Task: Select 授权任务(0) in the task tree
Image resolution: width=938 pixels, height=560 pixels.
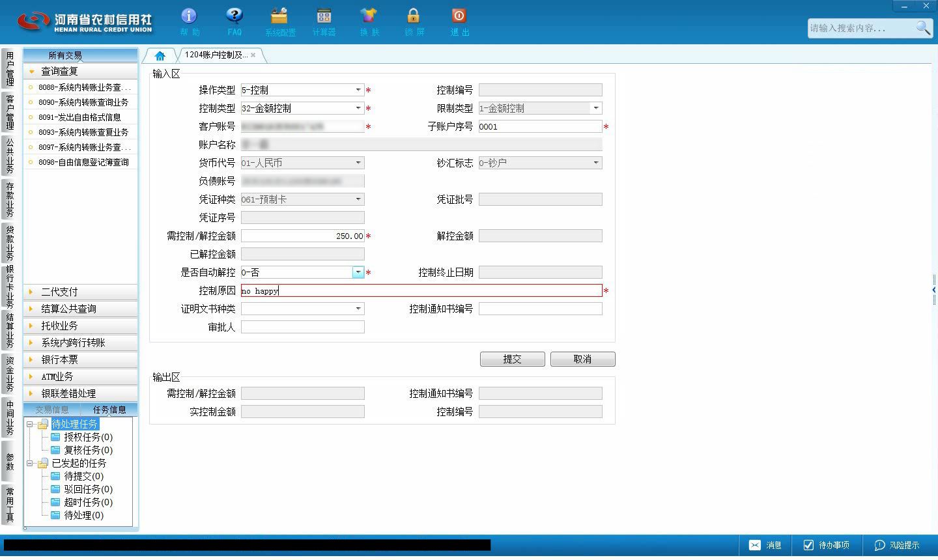Action: click(88, 437)
